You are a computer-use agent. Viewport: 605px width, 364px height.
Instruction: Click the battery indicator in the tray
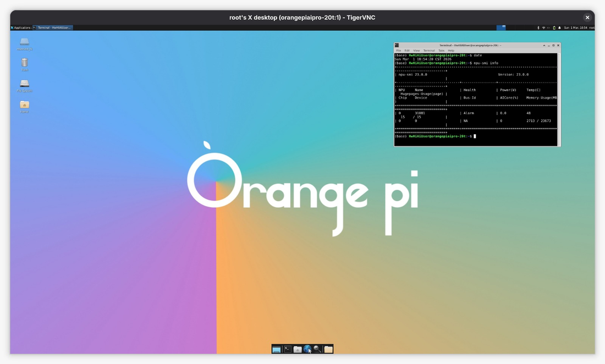[554, 27]
